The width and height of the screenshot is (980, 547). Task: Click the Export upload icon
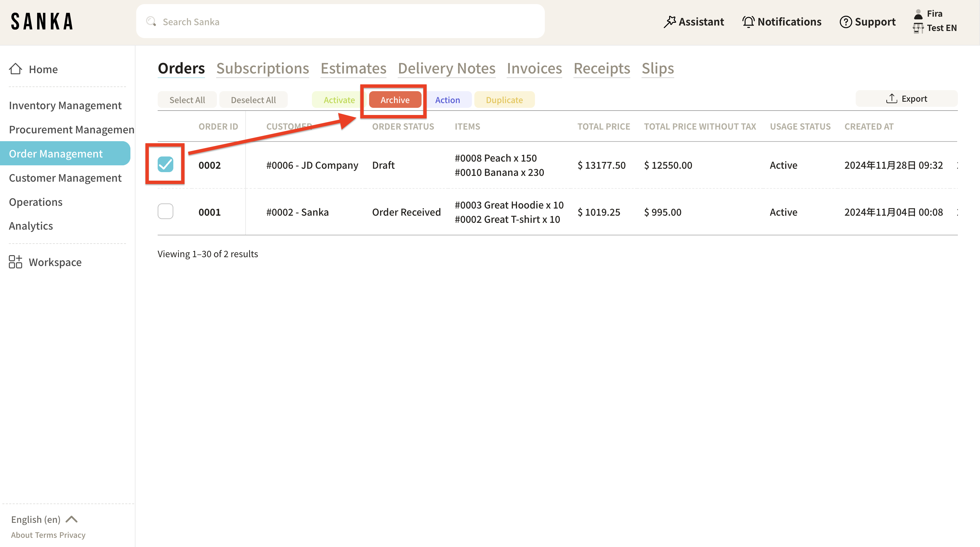click(x=891, y=98)
